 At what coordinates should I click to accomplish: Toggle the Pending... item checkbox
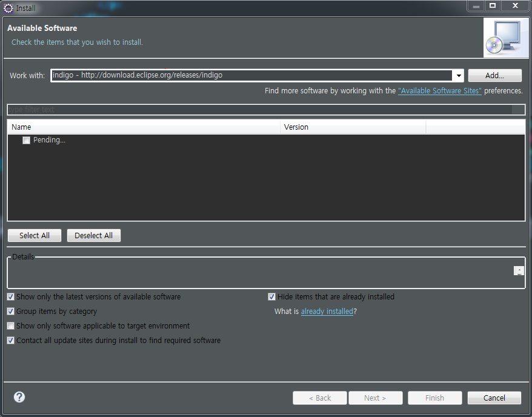26,140
